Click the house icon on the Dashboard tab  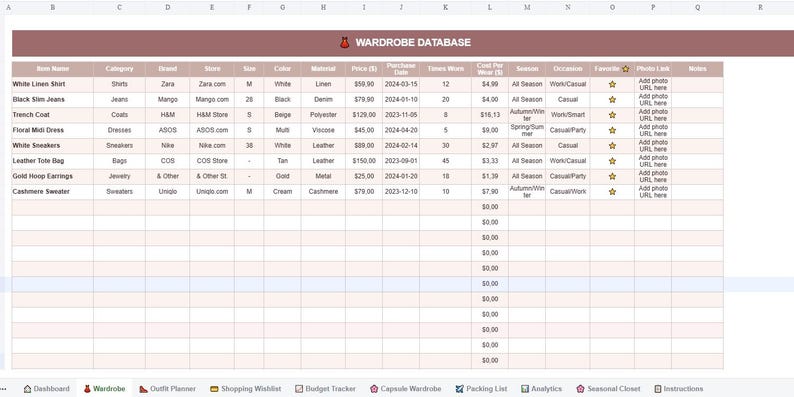pos(27,389)
